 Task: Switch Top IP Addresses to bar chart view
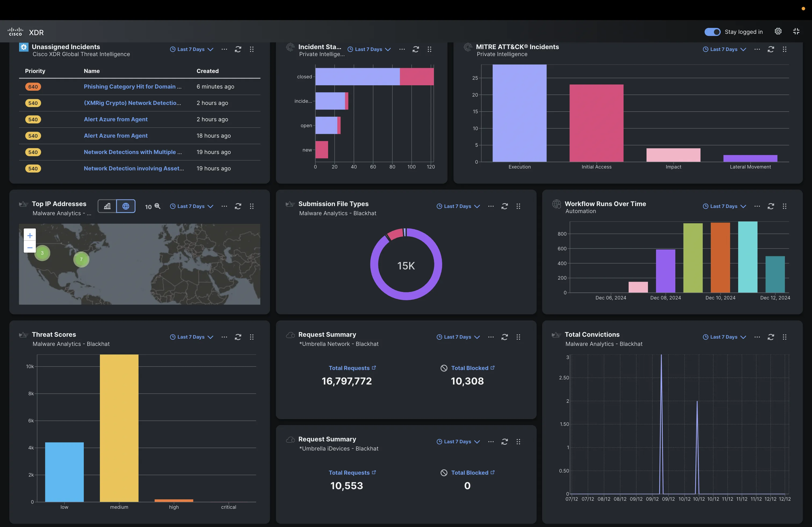(x=107, y=206)
